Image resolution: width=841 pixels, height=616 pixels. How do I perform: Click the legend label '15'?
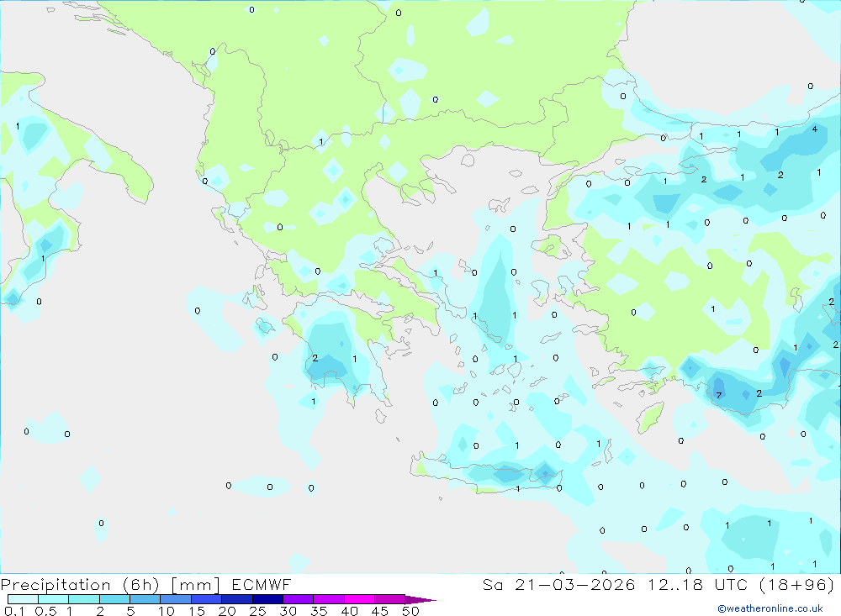point(197,611)
